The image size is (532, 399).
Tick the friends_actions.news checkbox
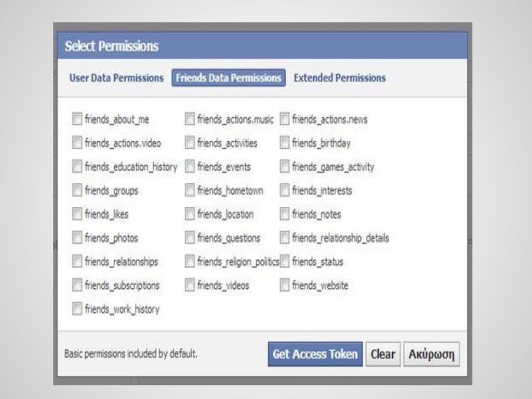285,119
